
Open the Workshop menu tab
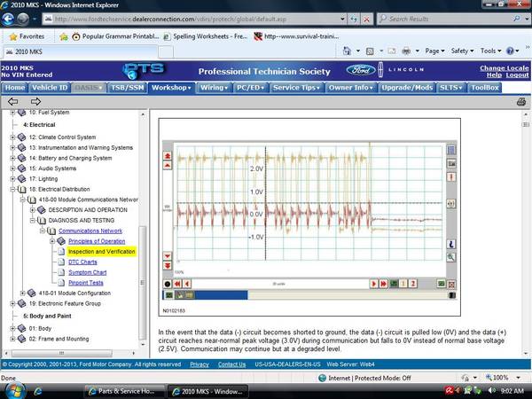171,88
